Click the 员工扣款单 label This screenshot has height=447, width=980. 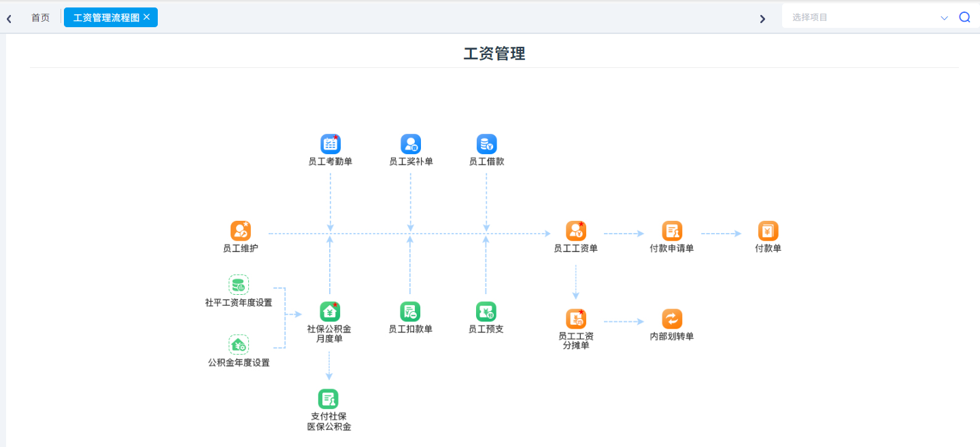pyautogui.click(x=410, y=329)
